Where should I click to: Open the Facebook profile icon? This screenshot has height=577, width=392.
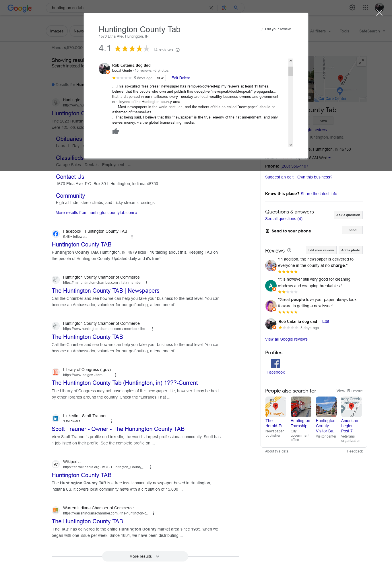pos(275,364)
